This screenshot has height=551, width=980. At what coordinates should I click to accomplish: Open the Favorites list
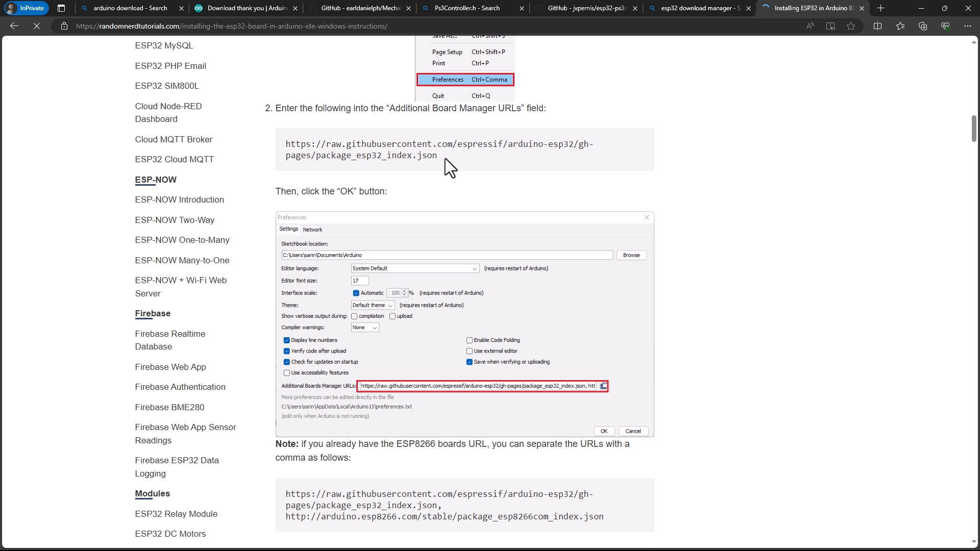pos(900,26)
